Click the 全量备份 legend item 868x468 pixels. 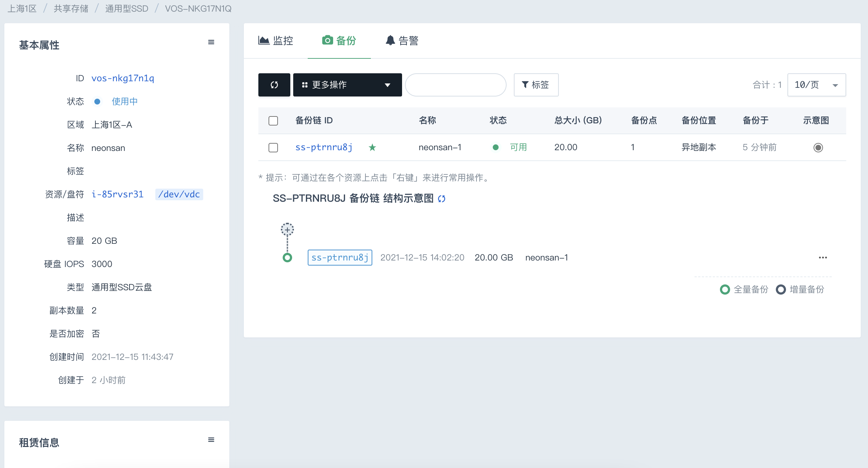point(744,290)
